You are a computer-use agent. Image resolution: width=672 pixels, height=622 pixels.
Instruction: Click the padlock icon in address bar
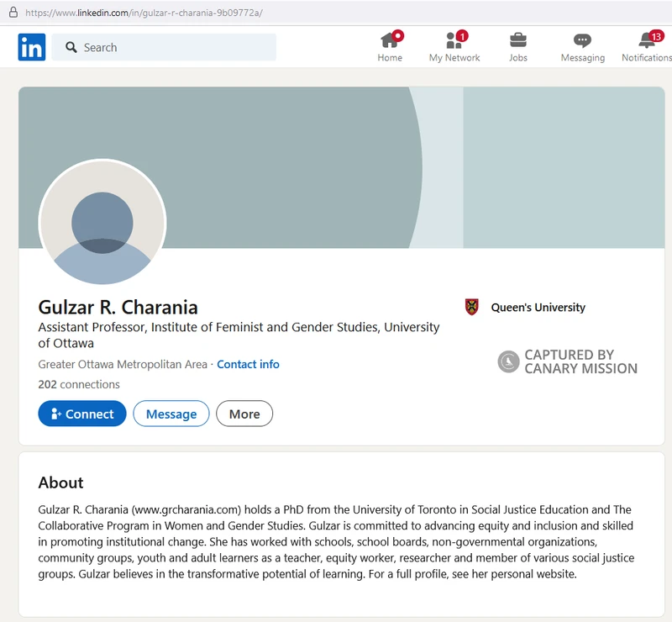pos(13,12)
